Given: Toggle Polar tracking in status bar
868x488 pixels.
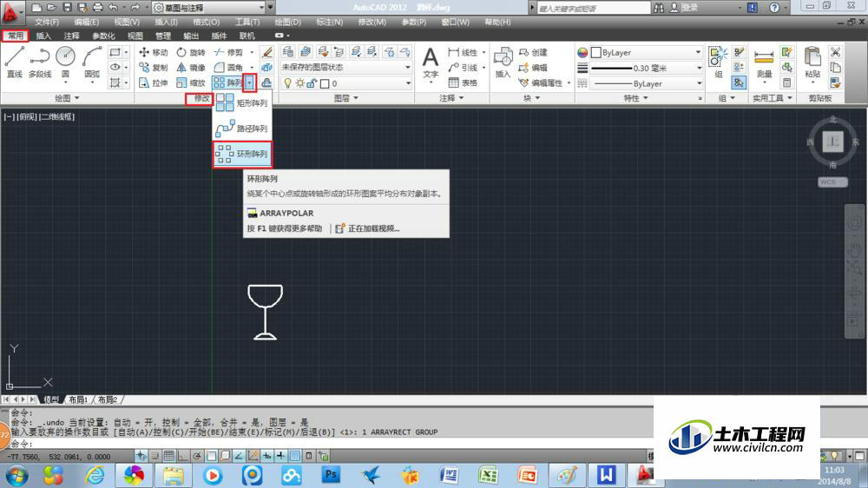Looking at the screenshot, I should coord(196,456).
